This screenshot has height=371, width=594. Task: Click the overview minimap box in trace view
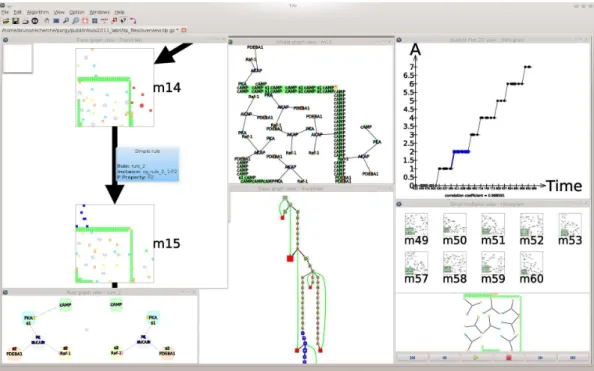pos(17,58)
